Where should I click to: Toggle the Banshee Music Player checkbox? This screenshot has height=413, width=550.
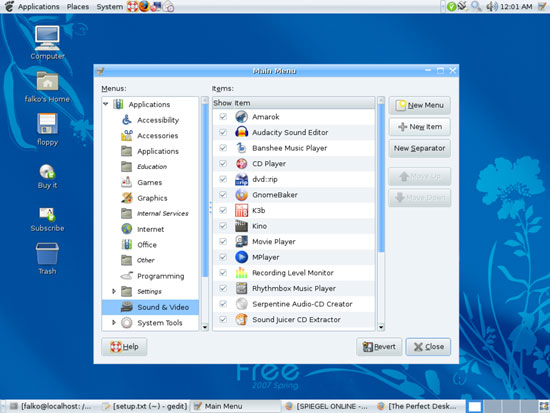click(x=223, y=148)
